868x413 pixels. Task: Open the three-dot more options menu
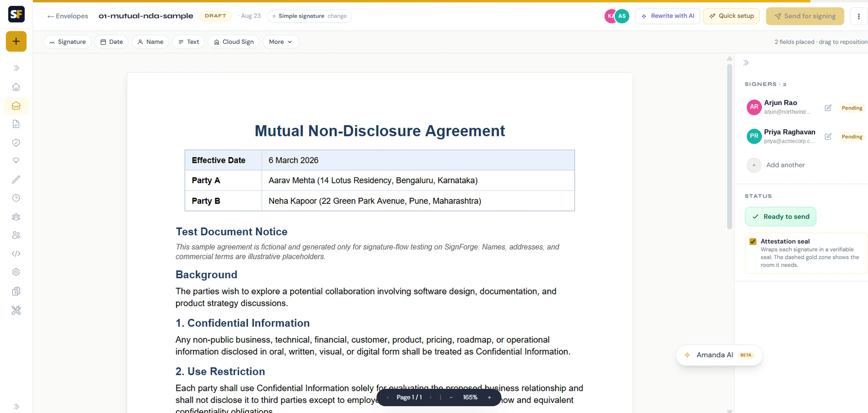(859, 16)
